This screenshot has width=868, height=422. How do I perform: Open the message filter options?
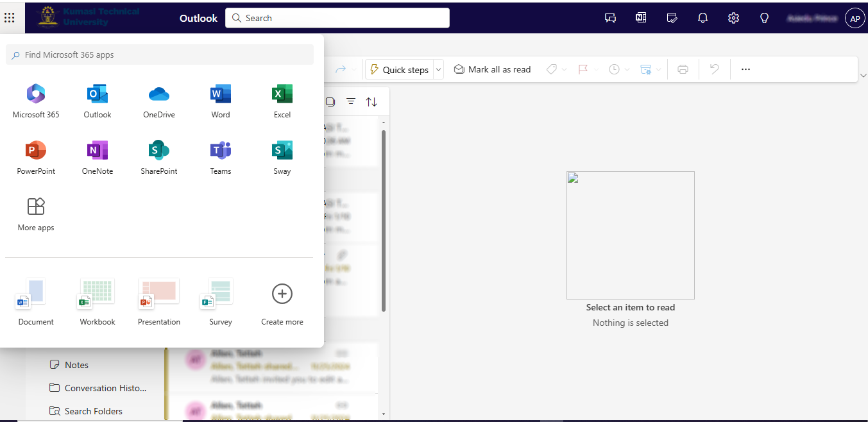click(351, 101)
